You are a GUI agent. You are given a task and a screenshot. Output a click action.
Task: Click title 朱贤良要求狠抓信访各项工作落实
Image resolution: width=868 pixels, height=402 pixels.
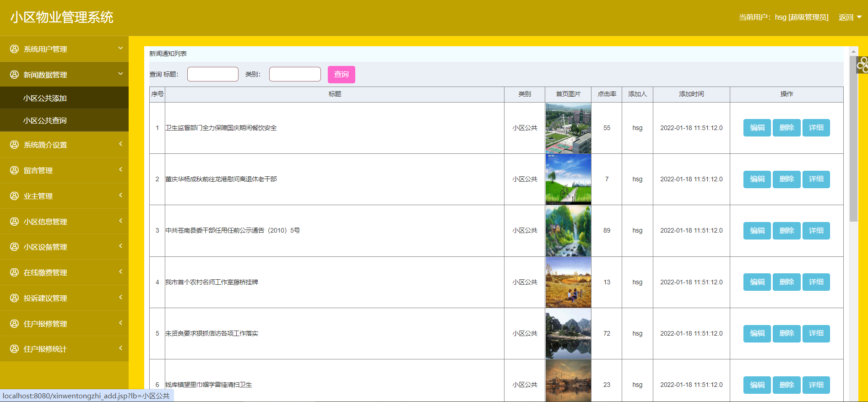point(212,333)
